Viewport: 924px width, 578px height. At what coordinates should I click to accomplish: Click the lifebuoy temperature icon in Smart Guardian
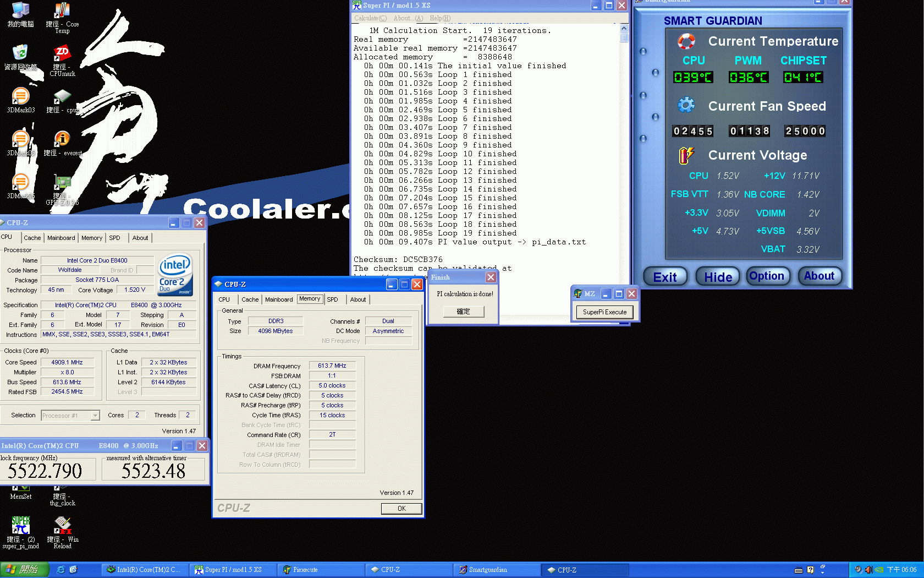pyautogui.click(x=686, y=41)
